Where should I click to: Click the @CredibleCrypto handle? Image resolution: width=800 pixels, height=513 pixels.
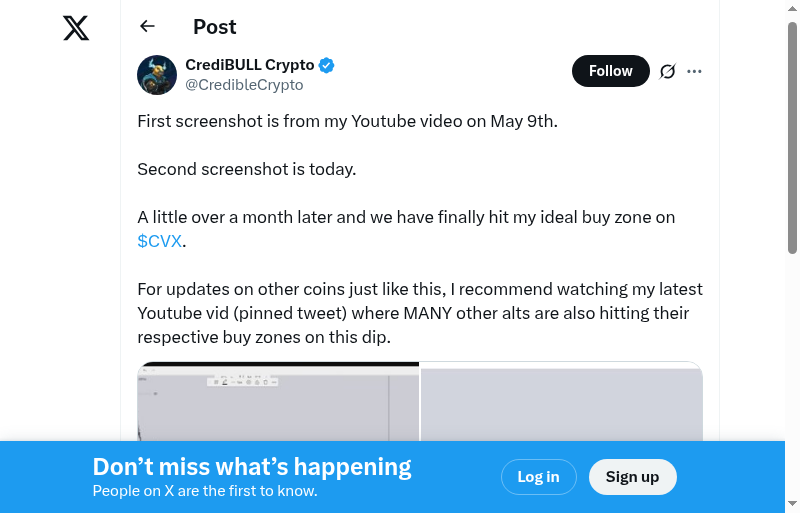pos(244,85)
